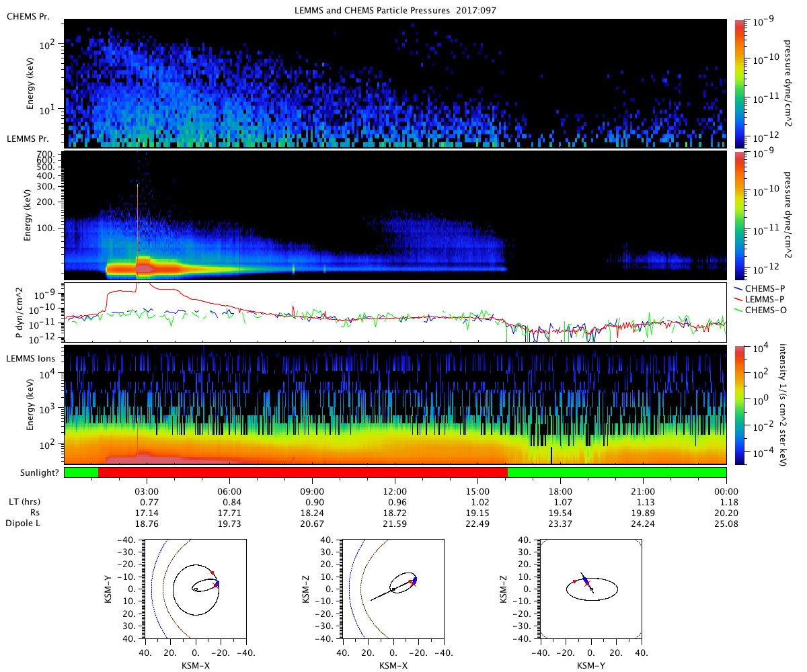Click the CHEMS pressure spectrogram panel

pos(395,83)
